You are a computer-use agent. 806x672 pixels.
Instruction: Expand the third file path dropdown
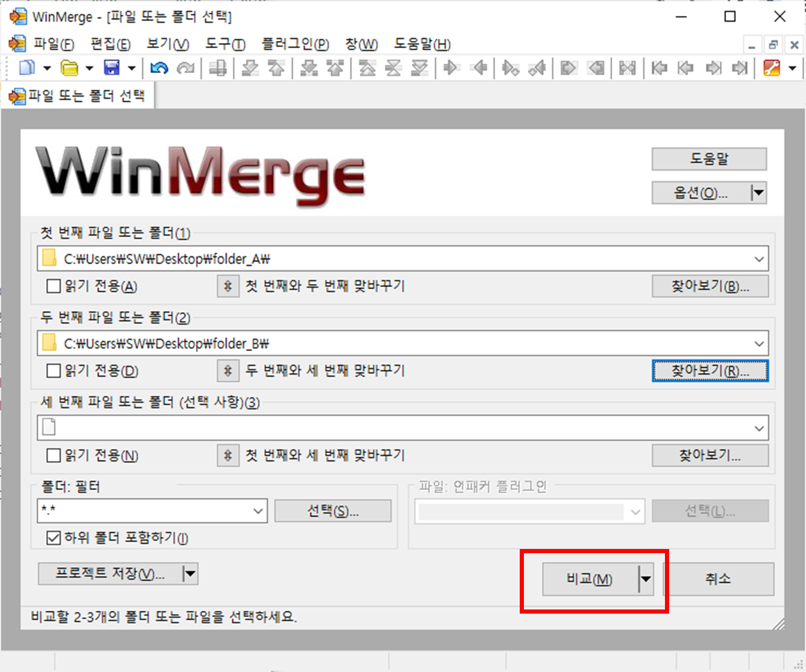(759, 428)
